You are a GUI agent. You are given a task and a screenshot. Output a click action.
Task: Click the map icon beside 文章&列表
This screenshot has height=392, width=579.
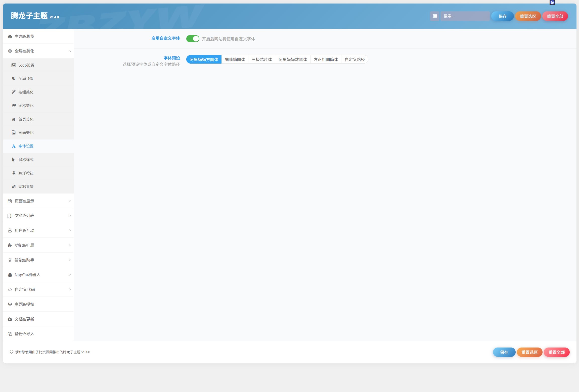tap(10, 216)
